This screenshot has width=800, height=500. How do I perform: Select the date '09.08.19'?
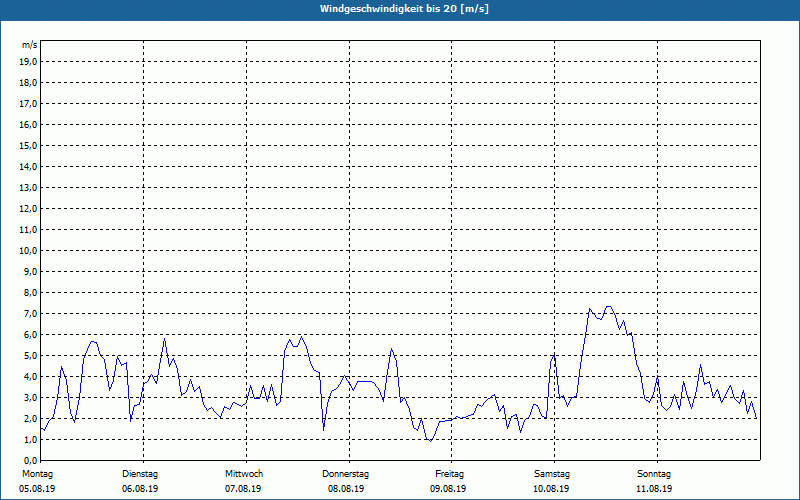pyautogui.click(x=448, y=489)
